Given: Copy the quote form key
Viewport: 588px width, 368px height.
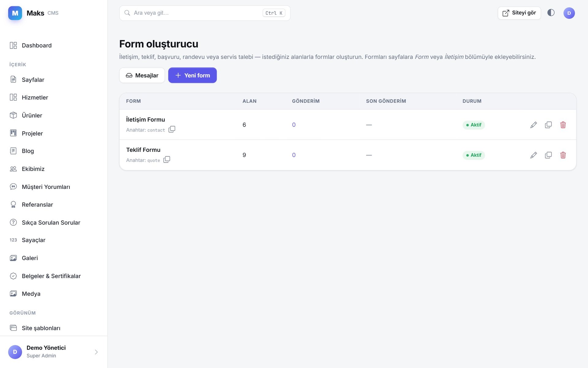Looking at the screenshot, I should click(167, 159).
